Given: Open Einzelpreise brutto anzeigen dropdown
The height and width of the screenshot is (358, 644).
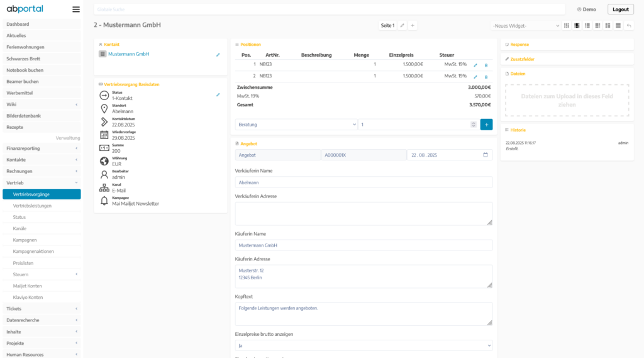Looking at the screenshot, I should tap(364, 345).
